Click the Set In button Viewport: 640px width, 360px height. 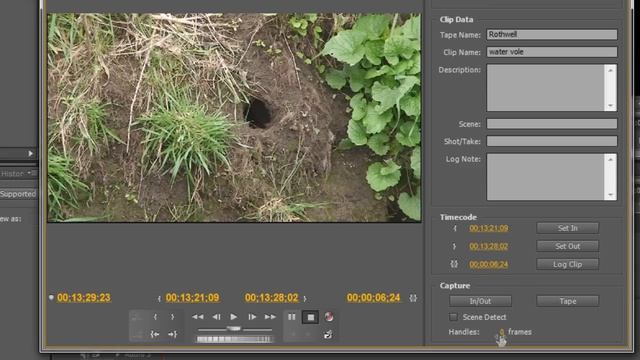pos(568,228)
